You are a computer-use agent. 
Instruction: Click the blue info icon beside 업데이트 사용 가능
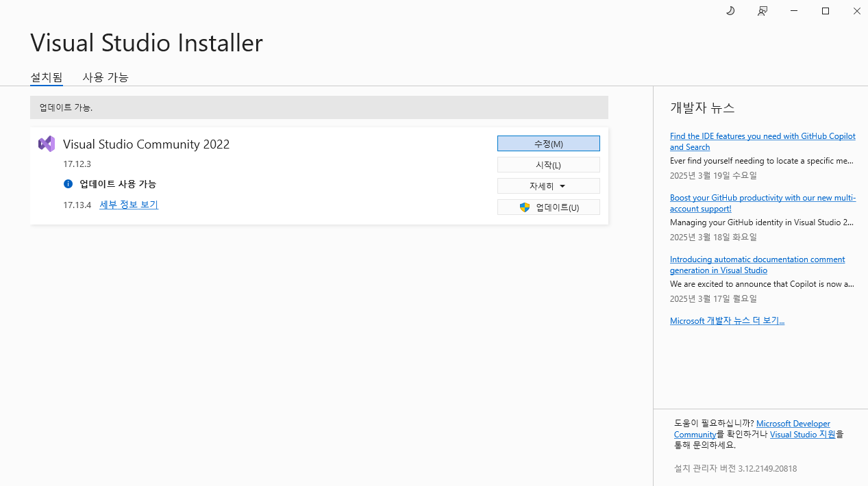click(x=68, y=184)
